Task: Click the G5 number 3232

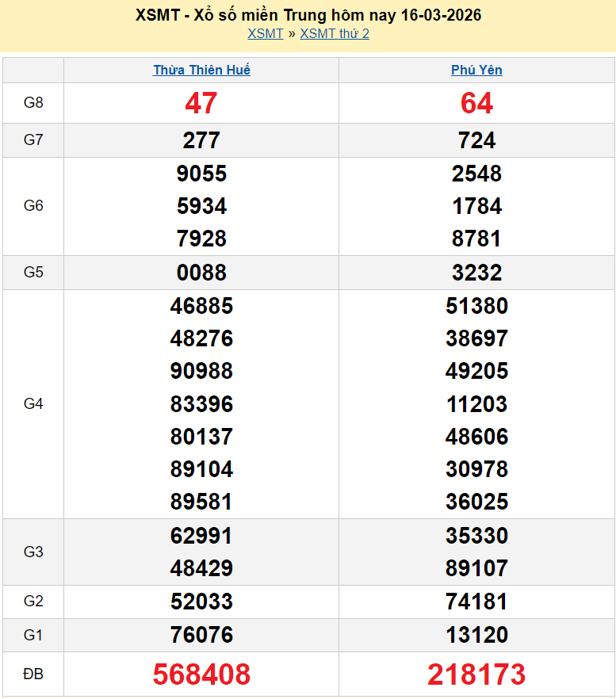Action: [476, 273]
